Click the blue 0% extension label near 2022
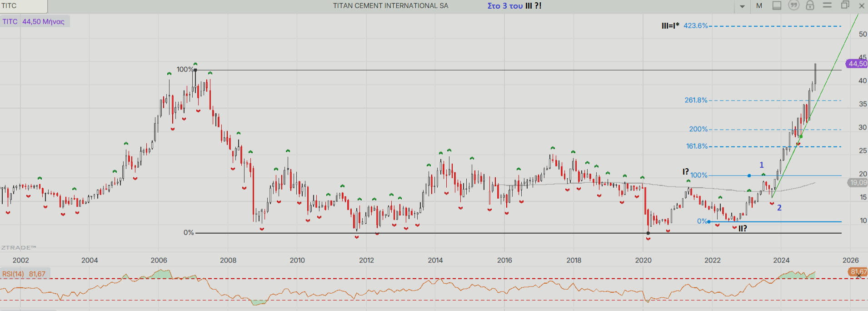Image resolution: width=868 pixels, height=311 pixels. (x=702, y=221)
